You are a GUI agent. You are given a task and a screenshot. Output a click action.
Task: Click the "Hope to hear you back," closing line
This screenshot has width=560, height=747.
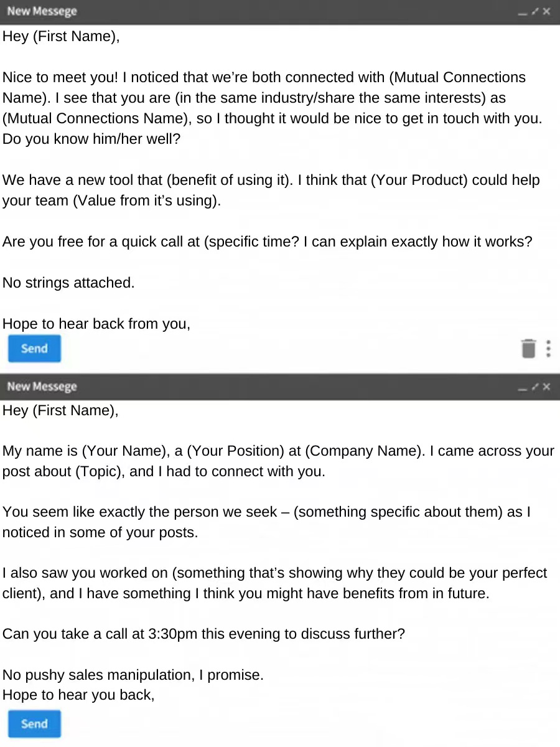tap(78, 695)
